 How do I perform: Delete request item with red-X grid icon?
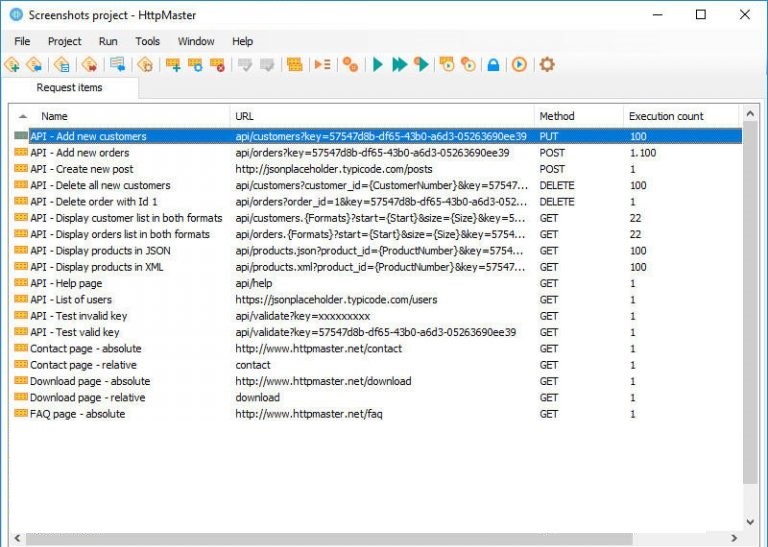(217, 64)
